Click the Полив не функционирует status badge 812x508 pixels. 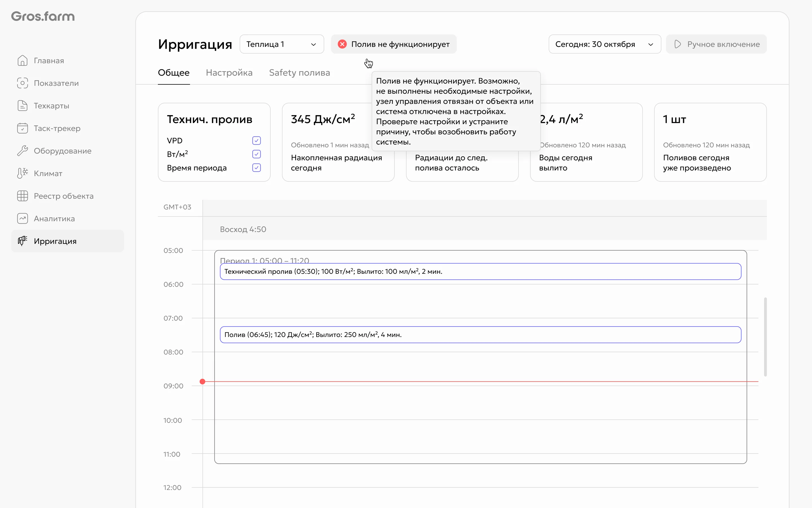tap(394, 44)
